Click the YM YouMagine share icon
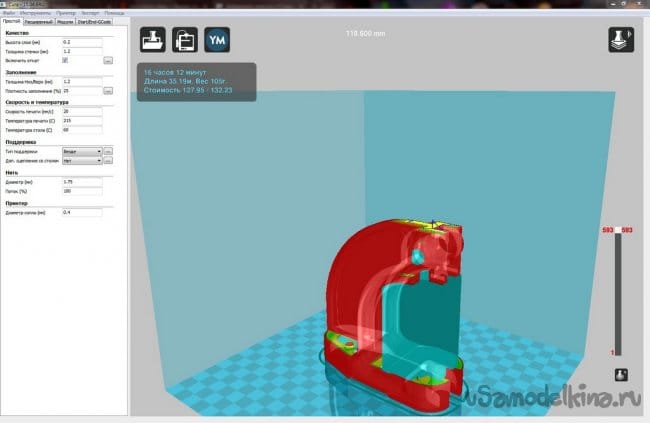Viewport: 650px width, 423px height. 217,39
